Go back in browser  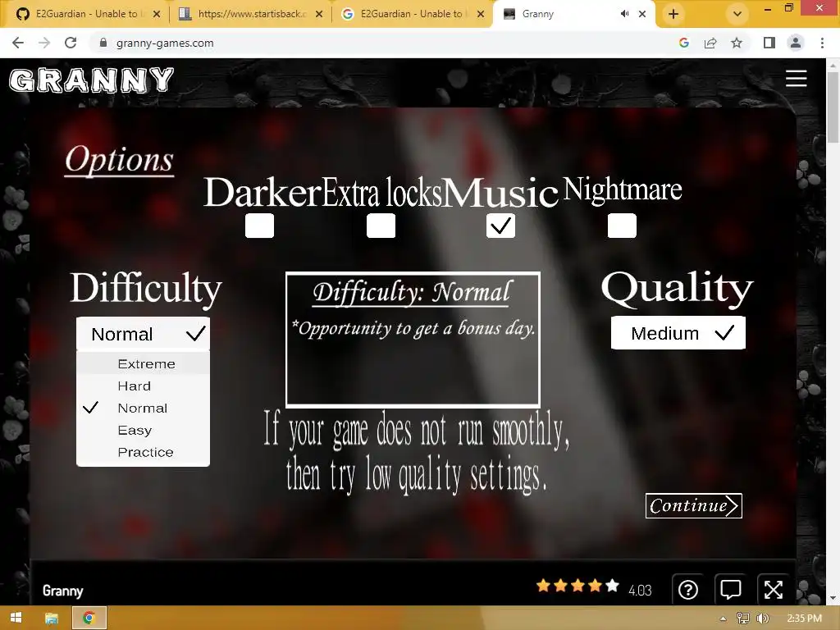coord(18,43)
